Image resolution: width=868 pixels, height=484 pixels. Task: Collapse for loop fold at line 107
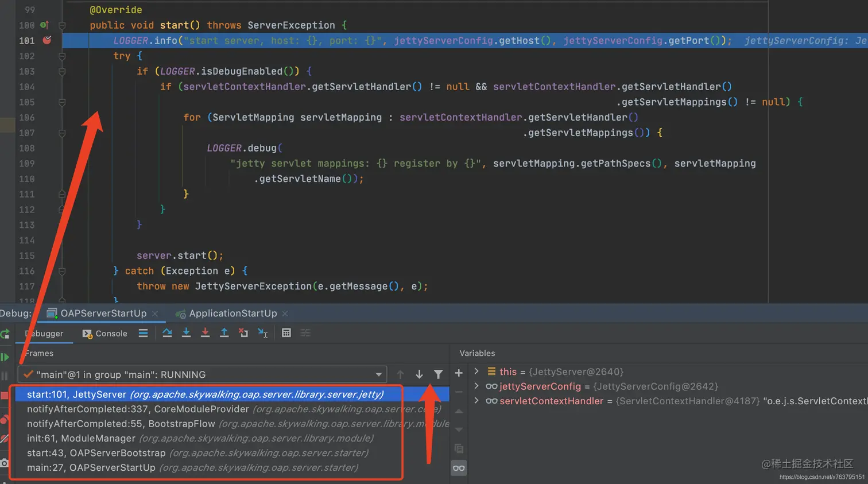[x=62, y=133]
